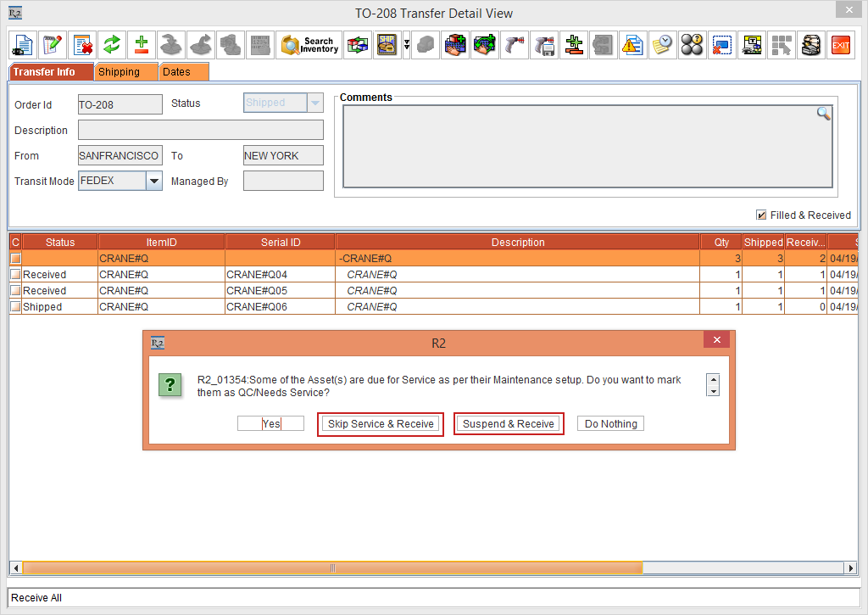The width and height of the screenshot is (868, 615).
Task: Click the magnifier icon in Comments box
Action: (x=823, y=114)
